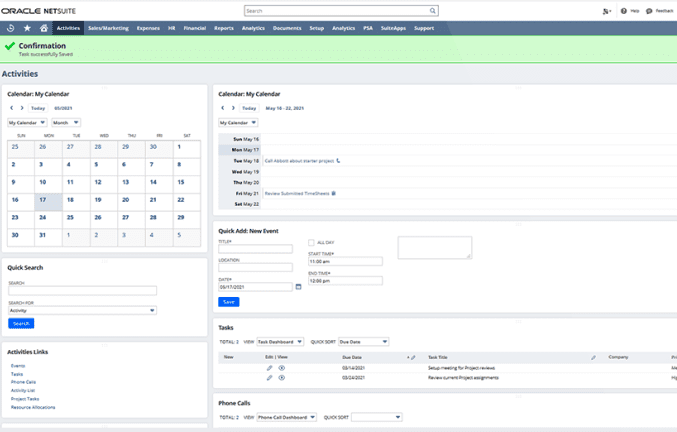Screen dimensions: 677x432
Task: Expand the Month view dropdown
Action: pyautogui.click(x=66, y=123)
